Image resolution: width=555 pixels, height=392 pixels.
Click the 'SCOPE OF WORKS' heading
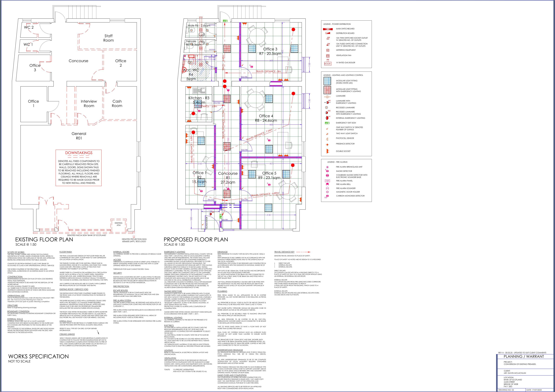[x=16, y=252]
